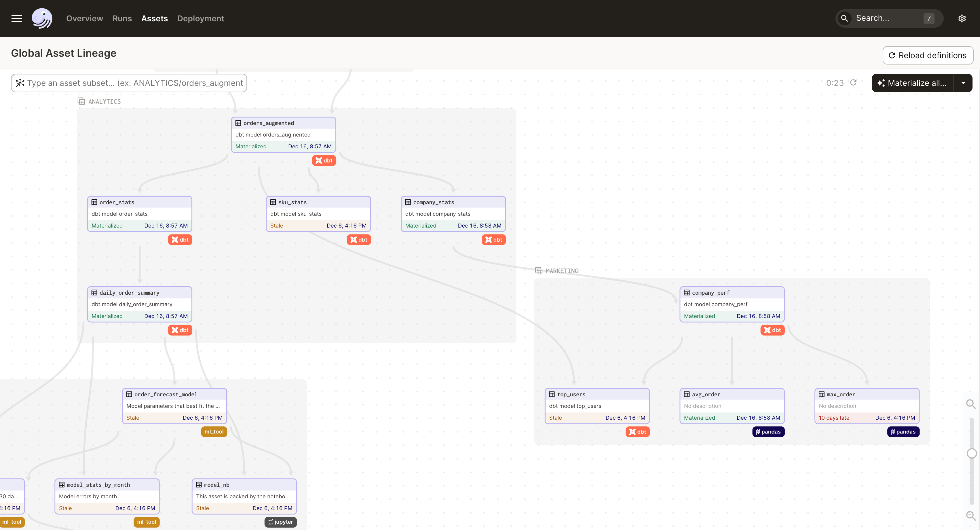
Task: Select the order_forecast_model asset node
Action: coord(175,406)
